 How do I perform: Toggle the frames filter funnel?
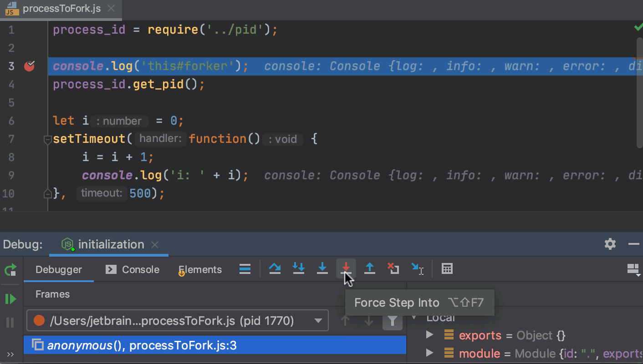click(x=392, y=321)
